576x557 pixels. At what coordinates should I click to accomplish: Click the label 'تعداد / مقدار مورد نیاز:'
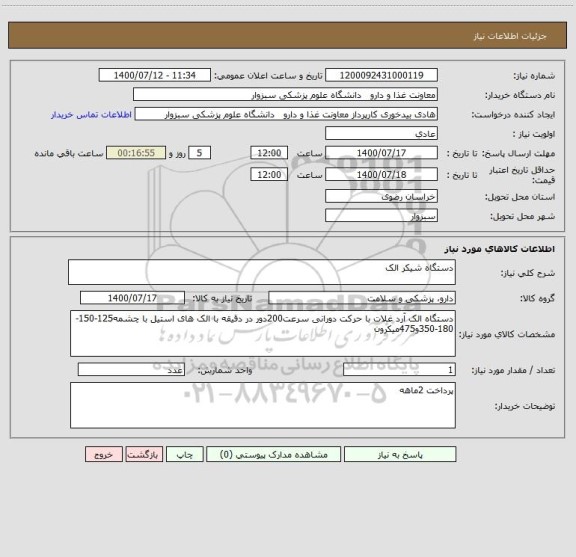click(x=513, y=370)
